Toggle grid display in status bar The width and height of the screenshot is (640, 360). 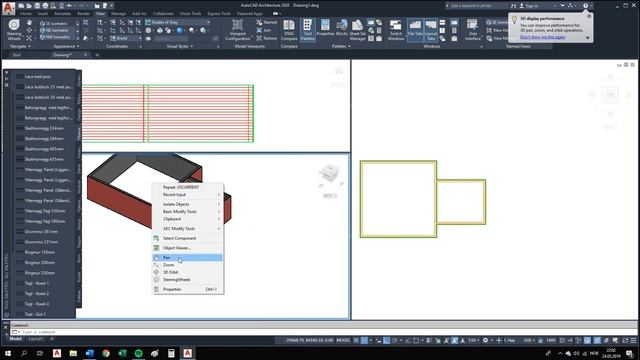(356, 340)
